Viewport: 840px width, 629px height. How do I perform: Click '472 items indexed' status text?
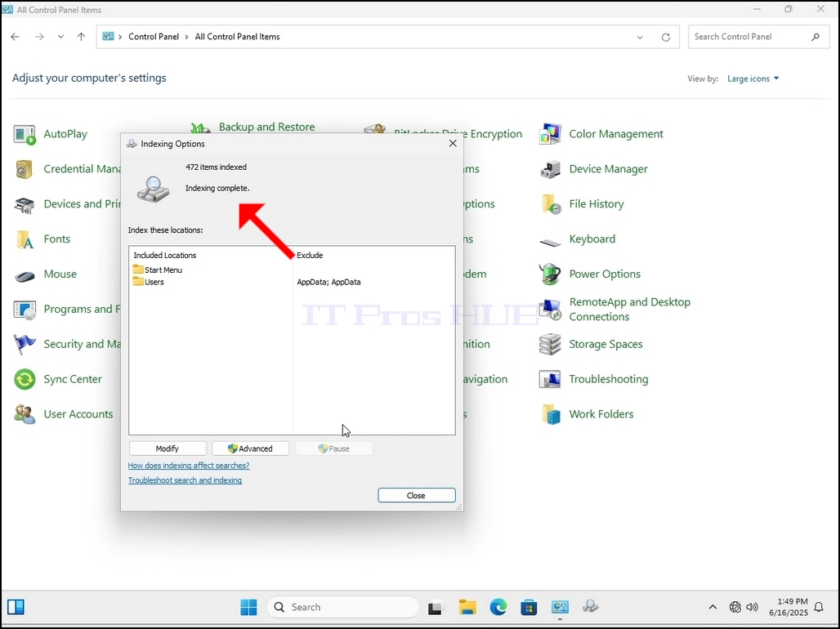pyautogui.click(x=216, y=167)
